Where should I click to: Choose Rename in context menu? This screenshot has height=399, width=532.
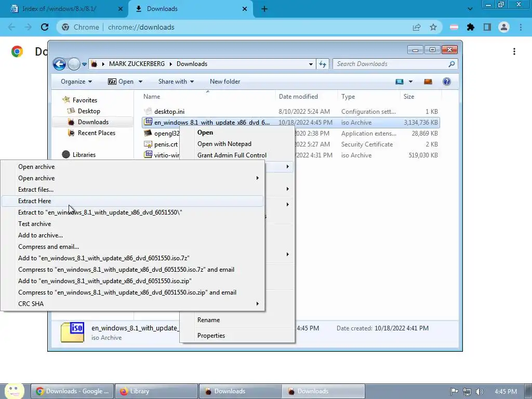pos(237,320)
